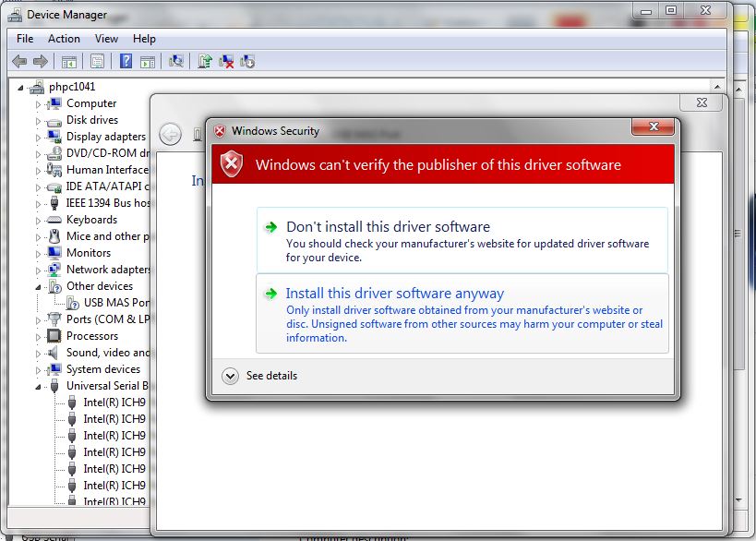Expand the Computer node
The width and height of the screenshot is (756, 541).
tap(38, 104)
